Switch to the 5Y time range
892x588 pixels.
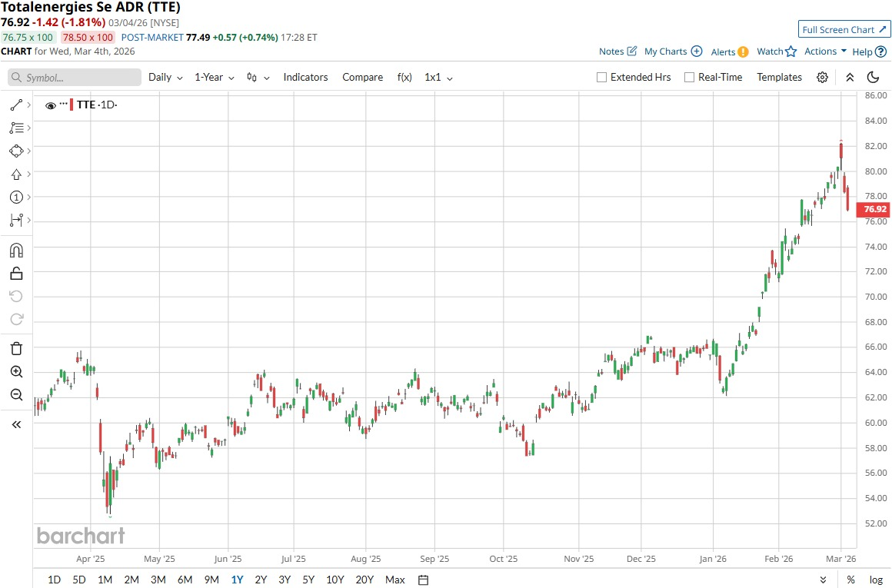click(x=308, y=580)
